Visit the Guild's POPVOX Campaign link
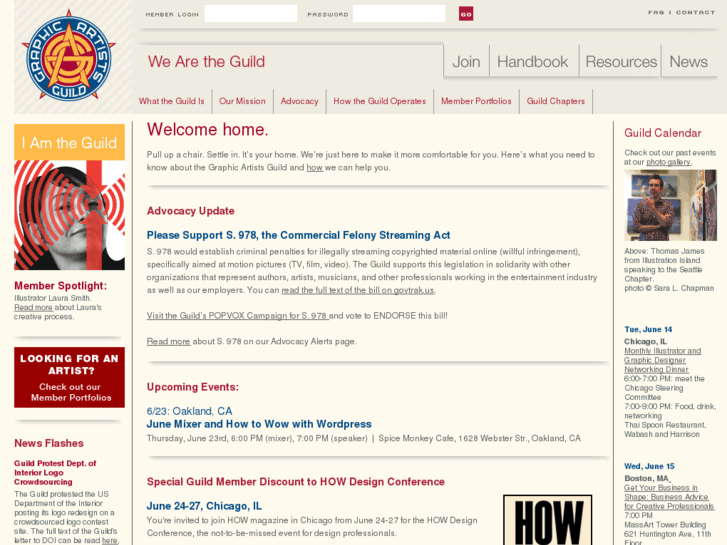Screen dimensions: 727x545 tap(237, 316)
